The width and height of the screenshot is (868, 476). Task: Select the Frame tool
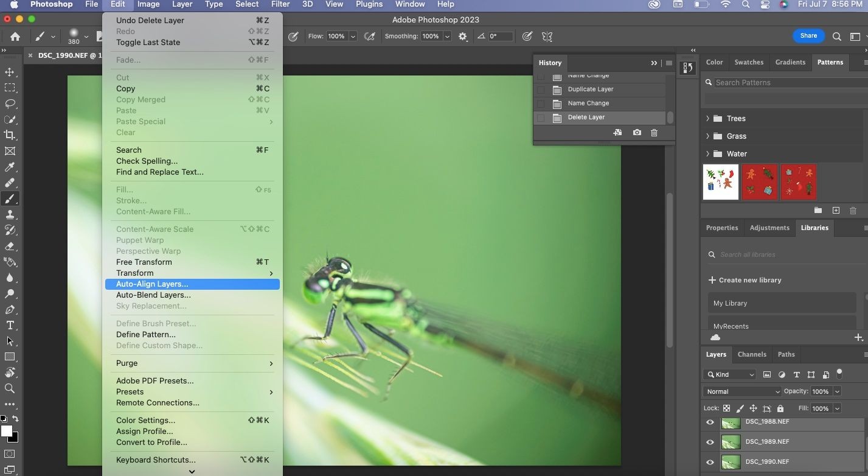[10, 151]
